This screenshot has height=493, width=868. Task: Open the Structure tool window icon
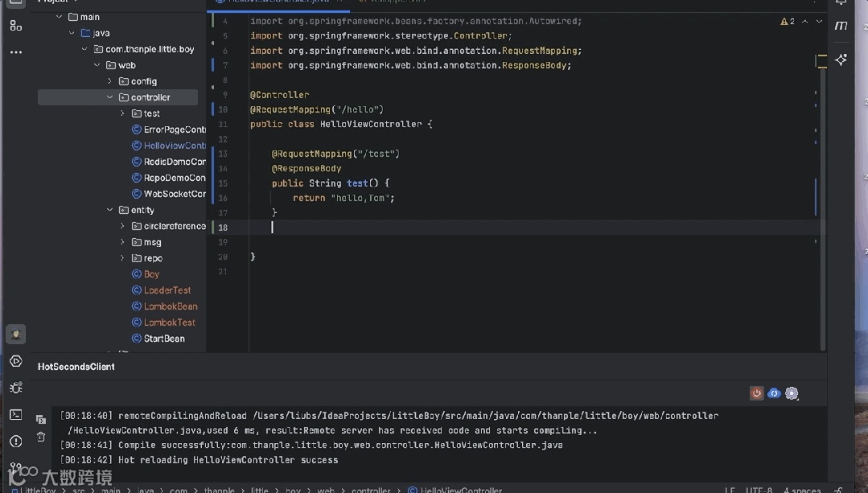click(x=15, y=26)
